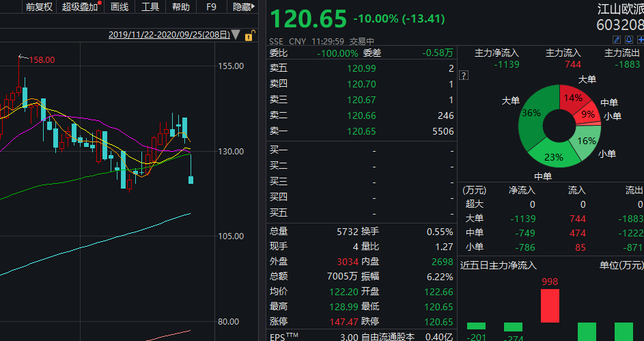Click the 换手 0.55% value

pos(440,232)
